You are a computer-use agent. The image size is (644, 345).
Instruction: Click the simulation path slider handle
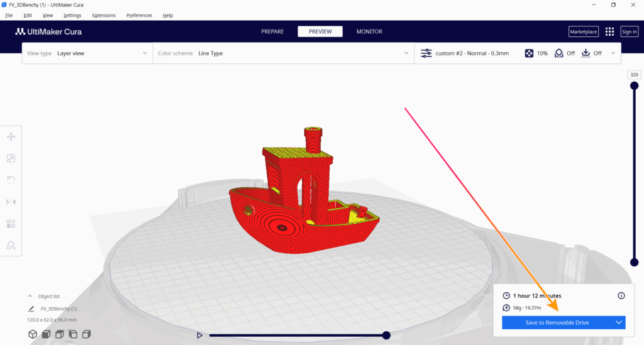point(386,335)
